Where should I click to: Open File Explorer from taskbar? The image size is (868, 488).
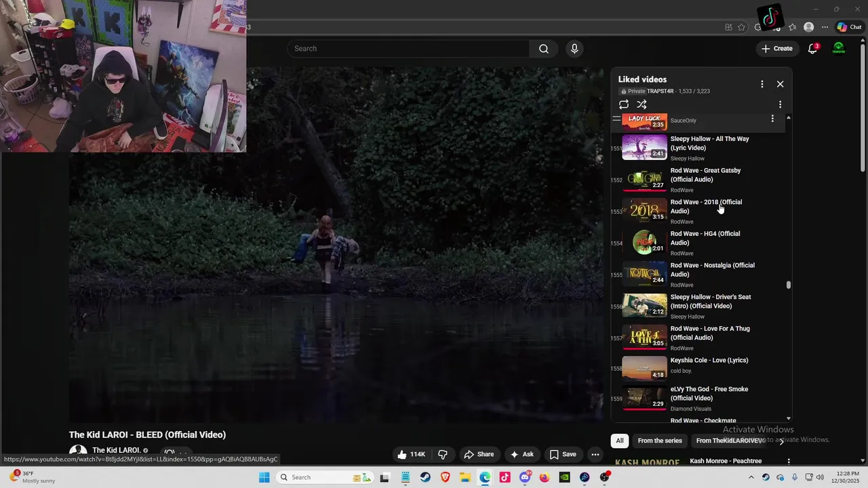tap(465, 477)
